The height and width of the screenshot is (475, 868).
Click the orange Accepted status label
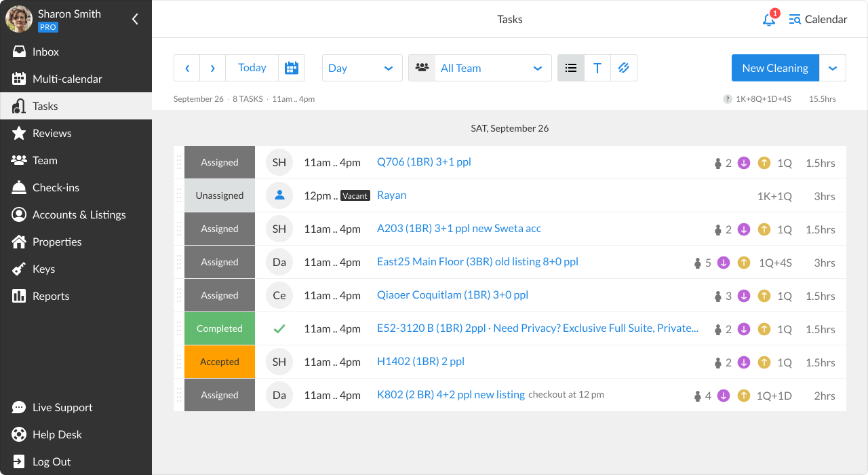click(220, 362)
